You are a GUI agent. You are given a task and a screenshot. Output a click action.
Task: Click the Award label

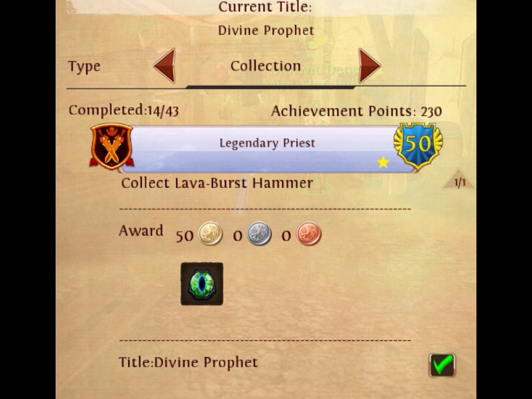tap(141, 231)
